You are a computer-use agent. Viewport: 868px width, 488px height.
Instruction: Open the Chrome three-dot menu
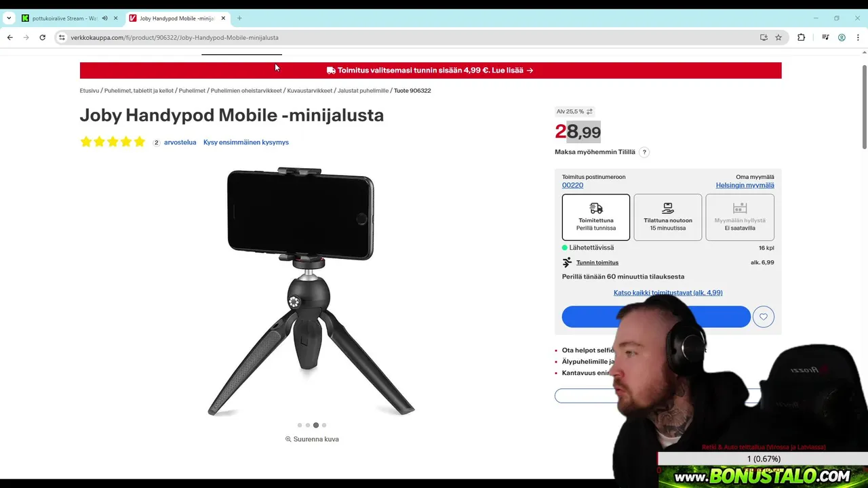858,37
